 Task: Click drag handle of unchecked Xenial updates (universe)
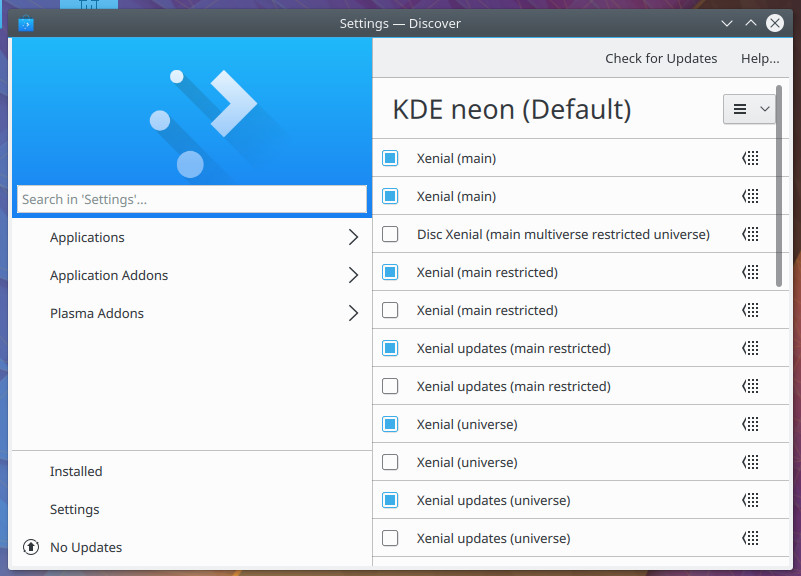(x=750, y=538)
